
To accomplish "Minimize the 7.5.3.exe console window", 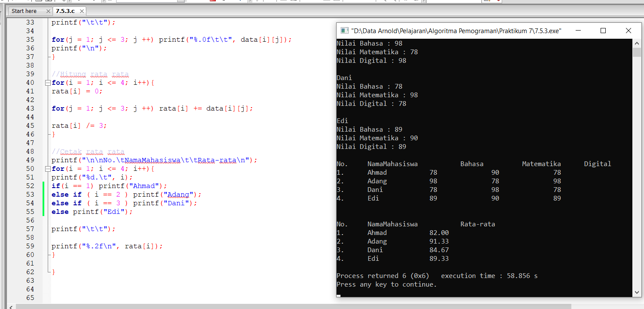I will click(578, 31).
